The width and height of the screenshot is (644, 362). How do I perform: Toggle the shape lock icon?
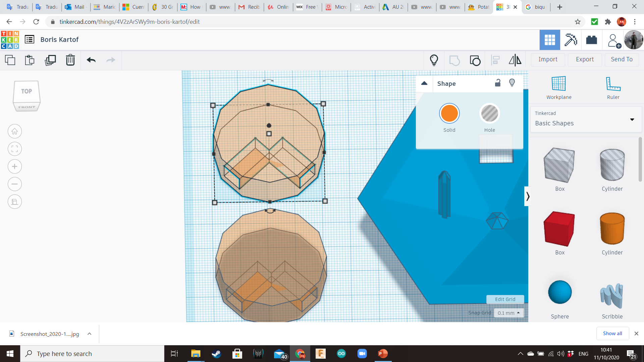(498, 83)
